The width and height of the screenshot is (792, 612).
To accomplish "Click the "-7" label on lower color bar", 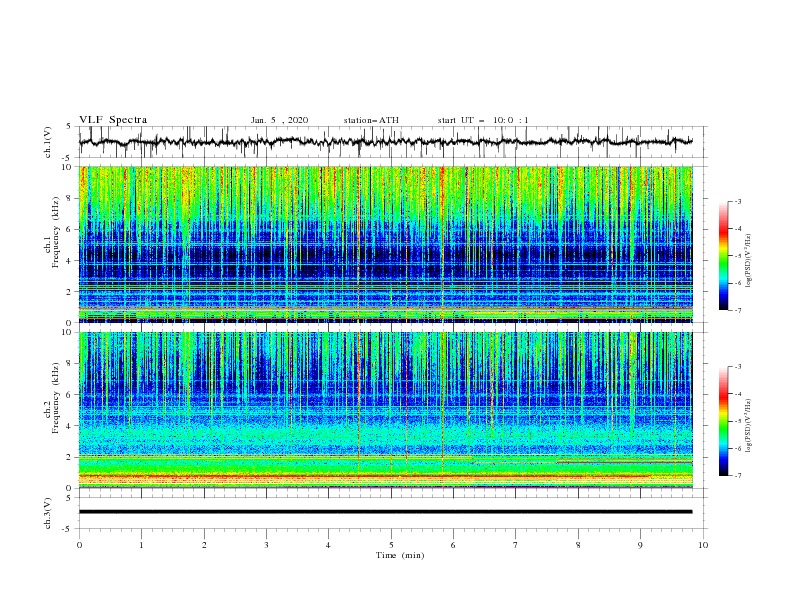I will coord(738,476).
